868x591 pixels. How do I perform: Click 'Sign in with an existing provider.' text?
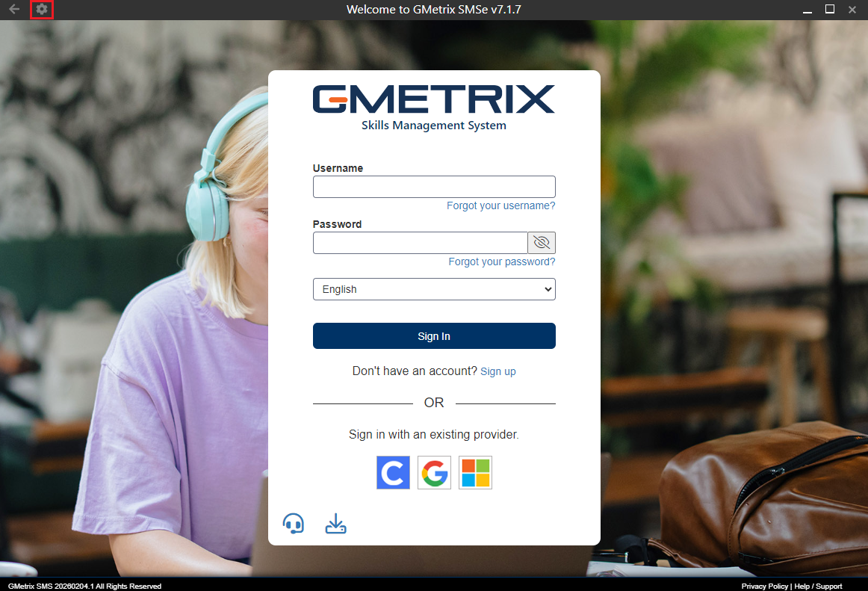(x=434, y=435)
